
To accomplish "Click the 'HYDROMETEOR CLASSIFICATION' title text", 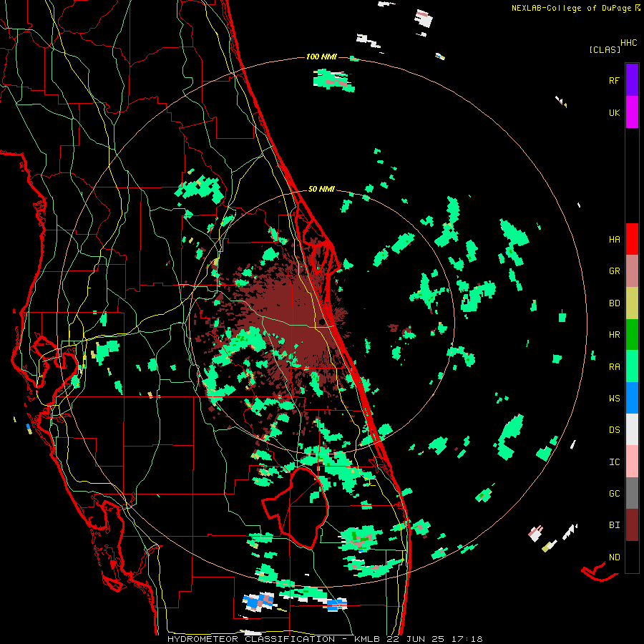I will click(x=251, y=639).
